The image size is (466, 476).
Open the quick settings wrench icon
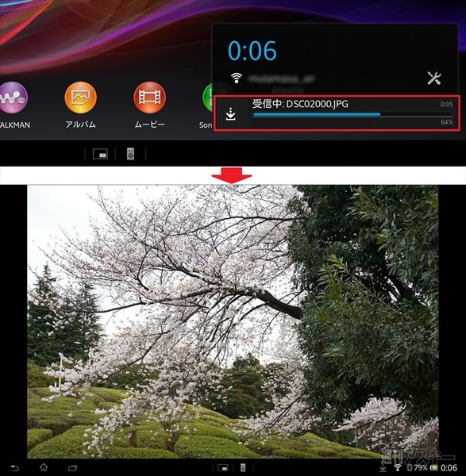[433, 78]
